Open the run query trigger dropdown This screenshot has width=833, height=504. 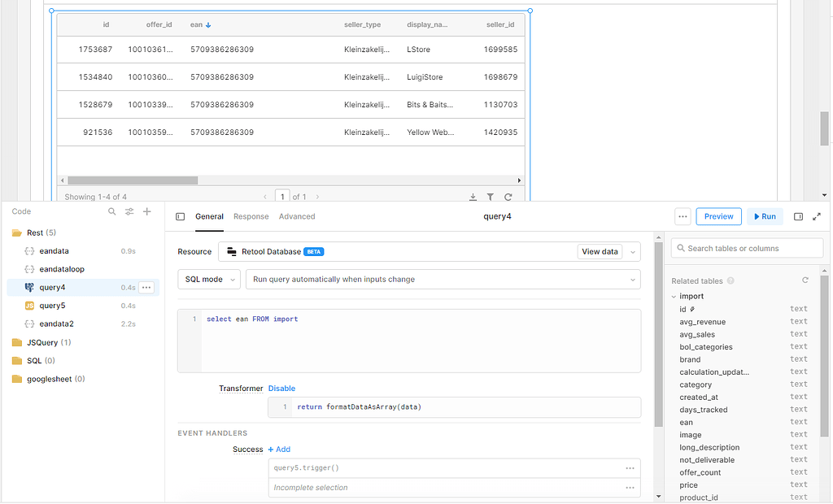(x=443, y=279)
